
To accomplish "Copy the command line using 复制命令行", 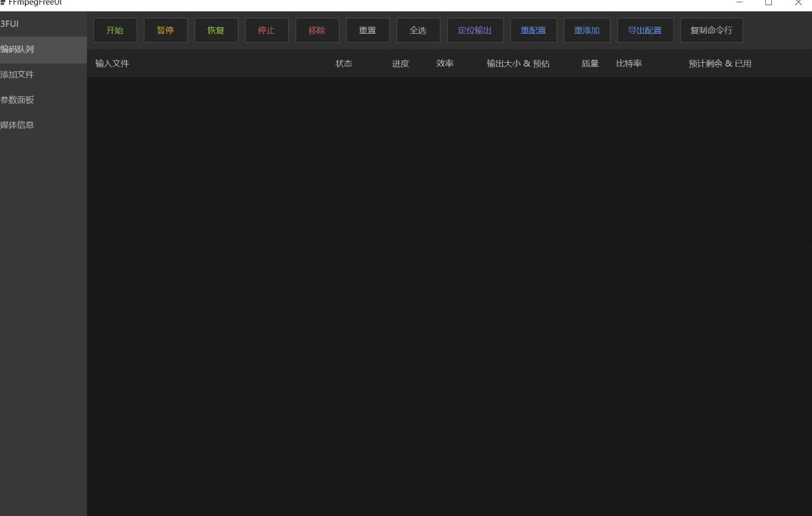I will click(x=712, y=30).
